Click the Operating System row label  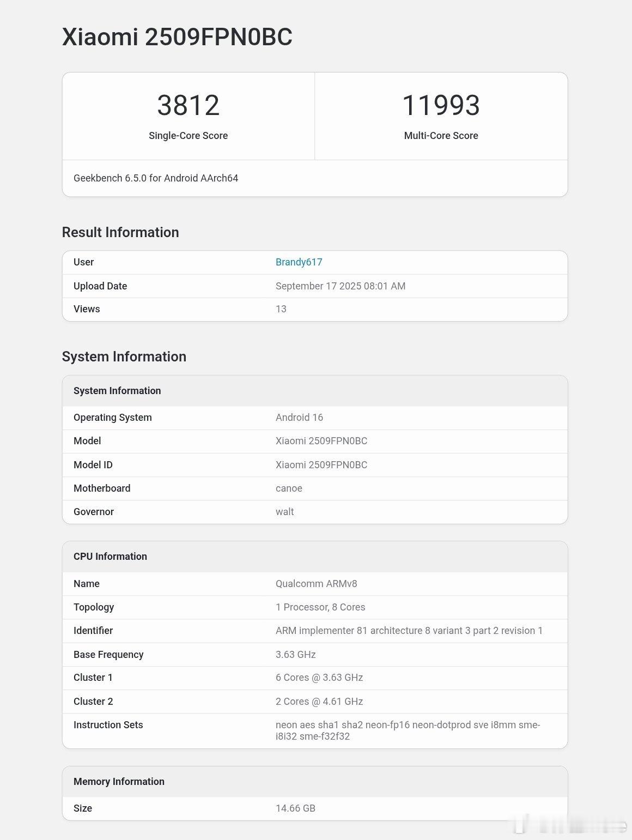tap(113, 418)
